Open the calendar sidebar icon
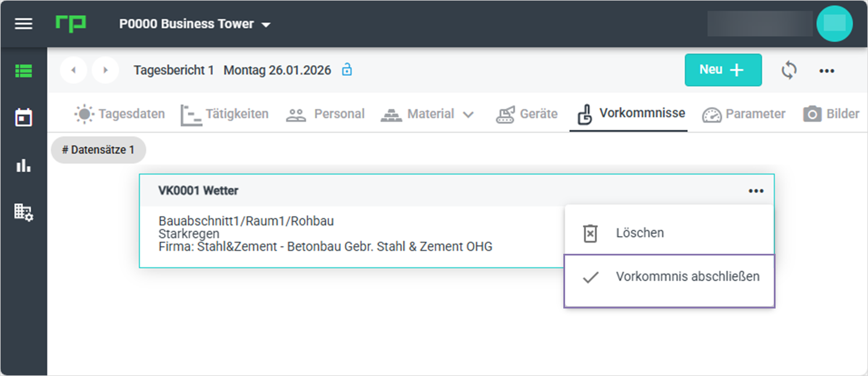This screenshot has height=376, width=868. [x=24, y=118]
